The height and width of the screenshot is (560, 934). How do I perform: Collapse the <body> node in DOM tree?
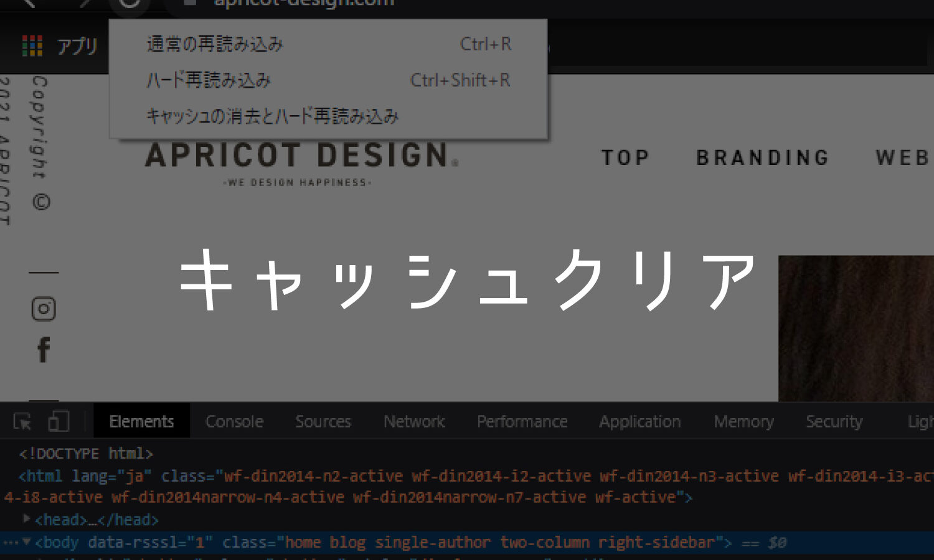[26, 541]
